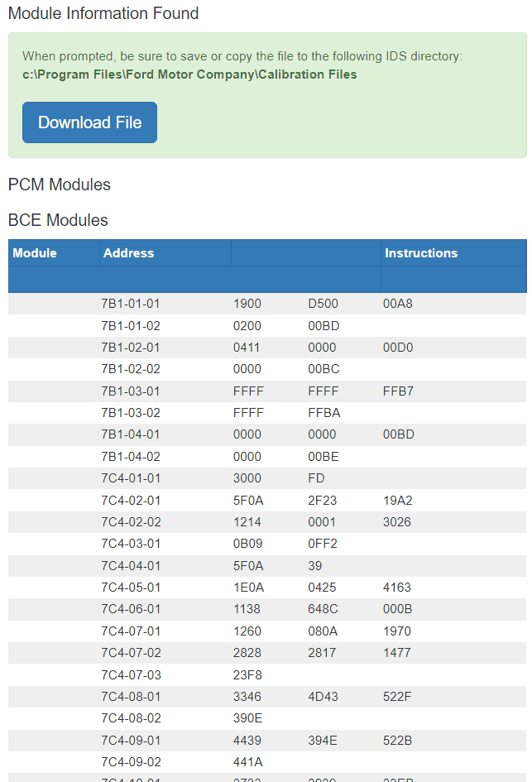Click the 19A2 instructions value

click(x=397, y=500)
